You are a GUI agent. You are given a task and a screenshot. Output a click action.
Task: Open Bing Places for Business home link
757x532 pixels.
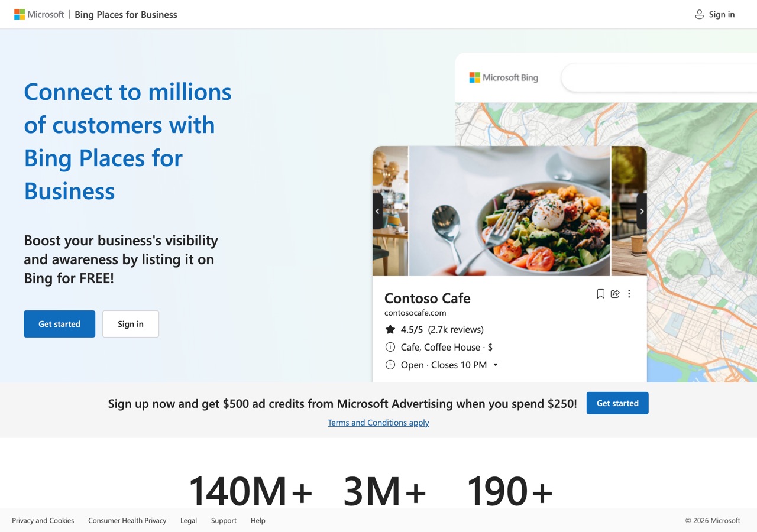[126, 14]
